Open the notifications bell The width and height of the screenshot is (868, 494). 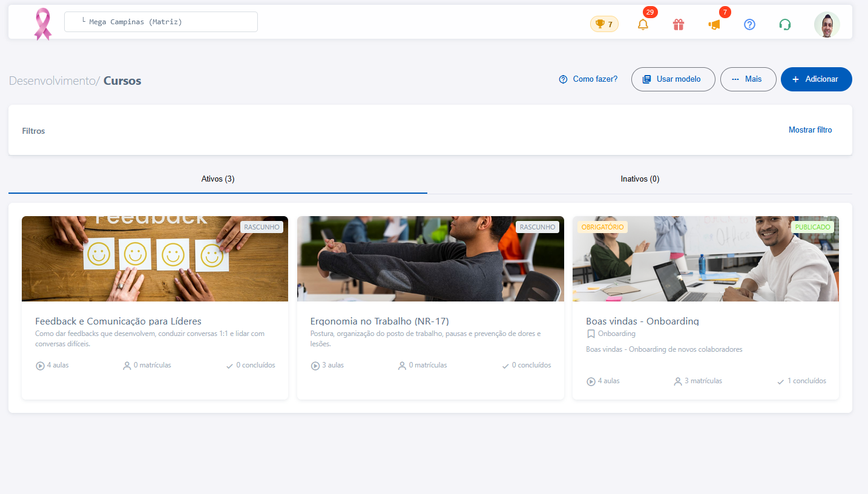click(643, 24)
